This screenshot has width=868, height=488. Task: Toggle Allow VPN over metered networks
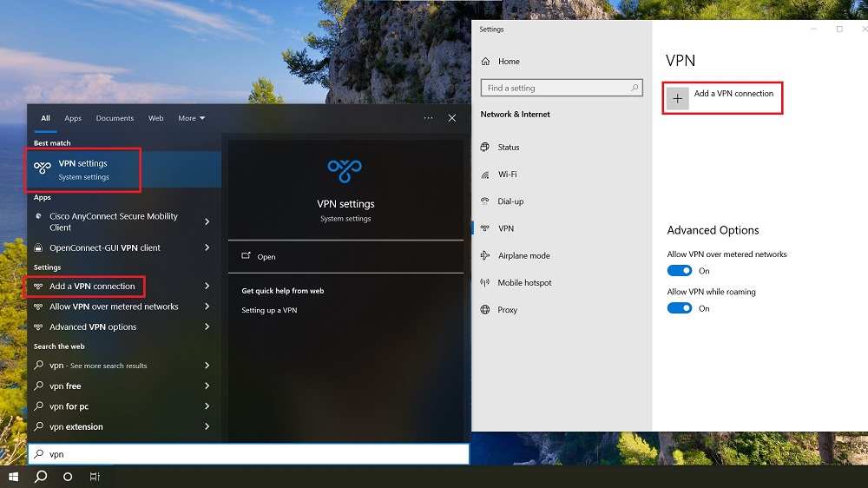(x=680, y=271)
